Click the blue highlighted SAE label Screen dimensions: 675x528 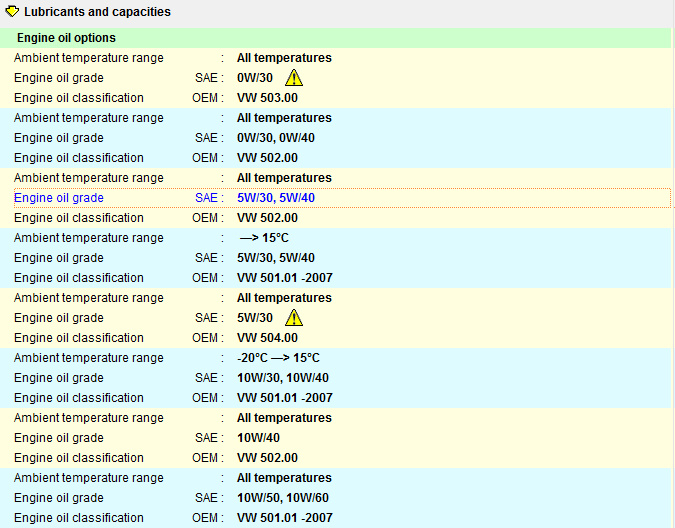(209, 198)
